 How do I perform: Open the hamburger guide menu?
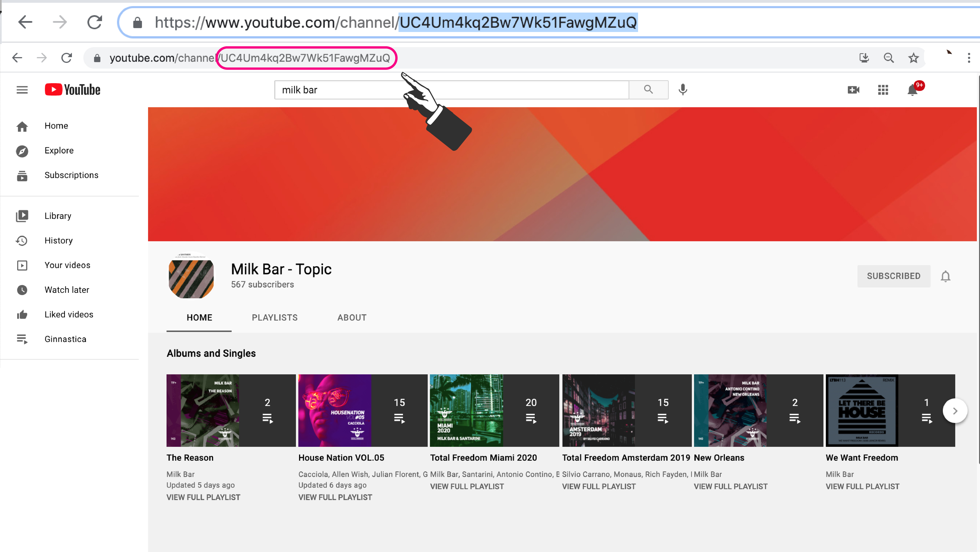[22, 90]
